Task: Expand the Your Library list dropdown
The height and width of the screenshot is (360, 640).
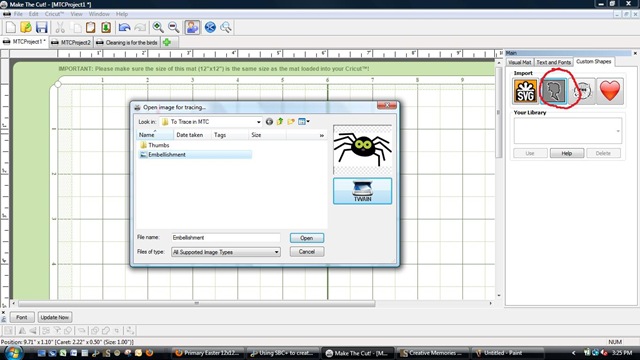Action: pyautogui.click(x=618, y=131)
